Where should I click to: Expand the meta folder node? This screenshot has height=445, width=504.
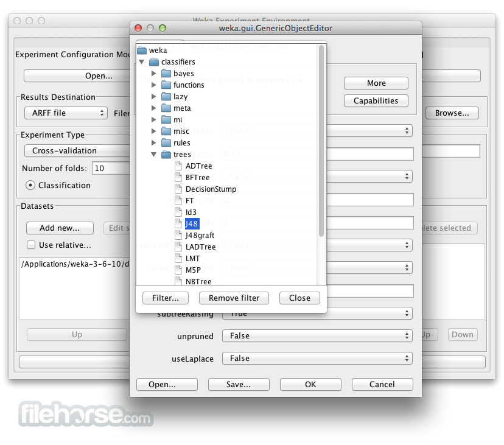(x=153, y=108)
